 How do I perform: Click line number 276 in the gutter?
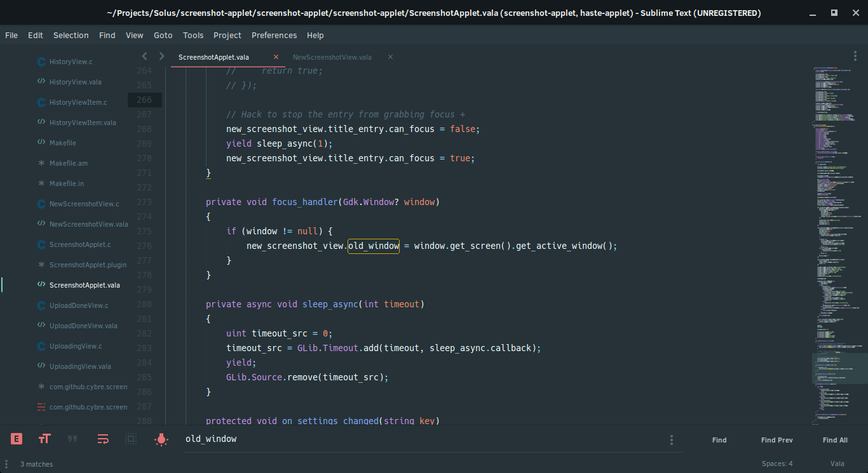point(144,246)
